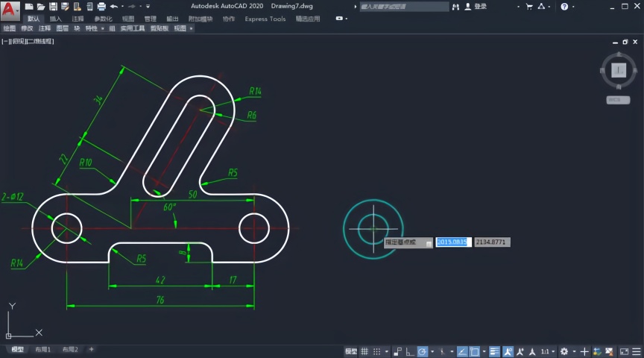Open the 块 (Block) panel
This screenshot has width=644, height=358.
pyautogui.click(x=77, y=28)
